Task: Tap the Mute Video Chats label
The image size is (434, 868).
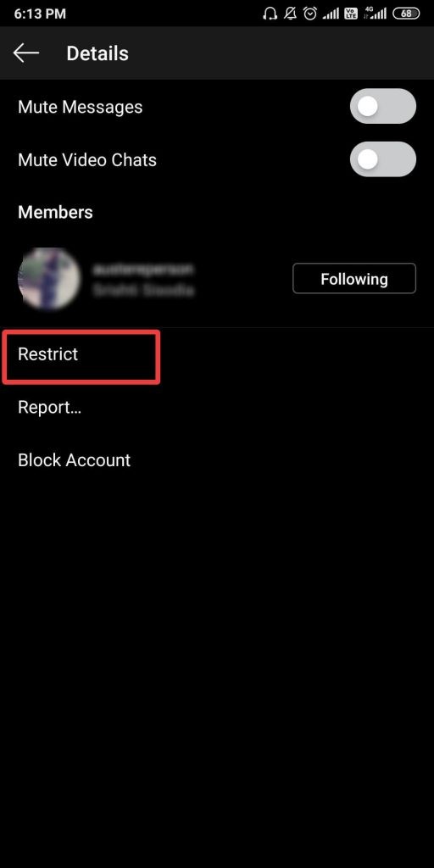Action: (87, 160)
